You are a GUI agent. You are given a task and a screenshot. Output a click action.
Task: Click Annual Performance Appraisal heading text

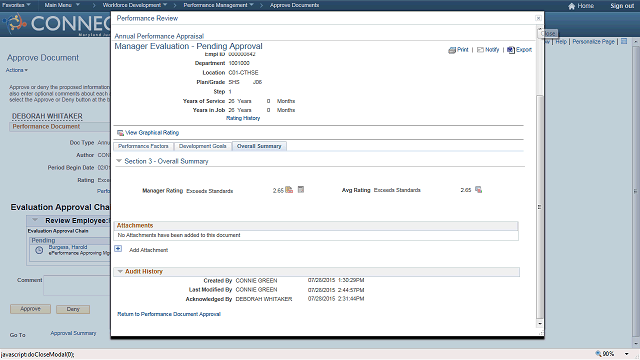(x=159, y=36)
